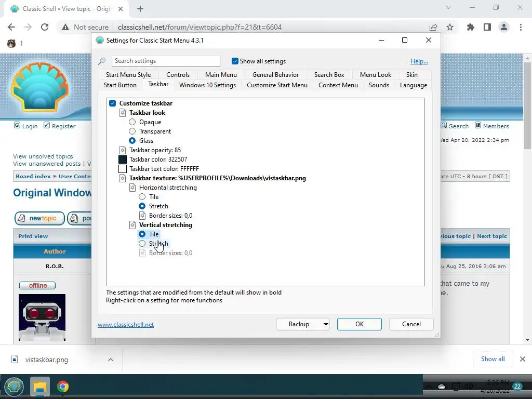This screenshot has width=532, height=399.
Task: Click Next topic link on forum
Action: [491, 236]
